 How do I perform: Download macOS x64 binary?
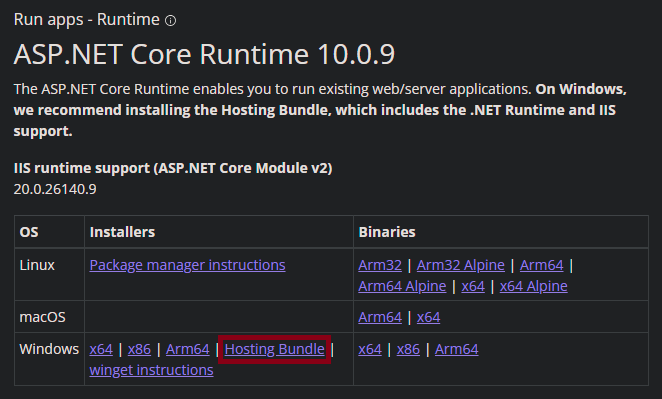click(429, 317)
